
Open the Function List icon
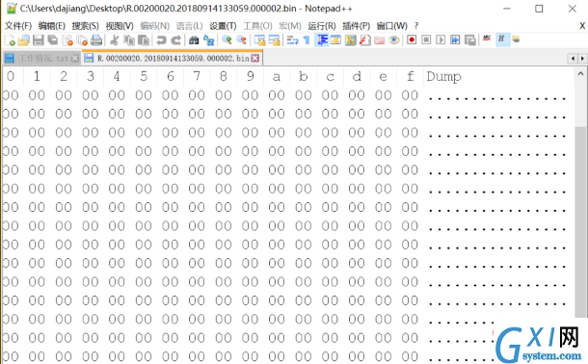(365, 40)
